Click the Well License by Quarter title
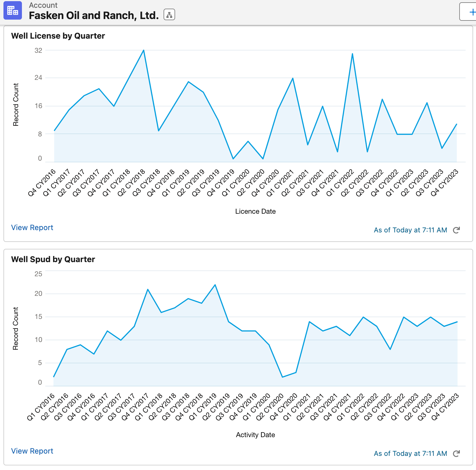476x470 pixels. tap(58, 36)
